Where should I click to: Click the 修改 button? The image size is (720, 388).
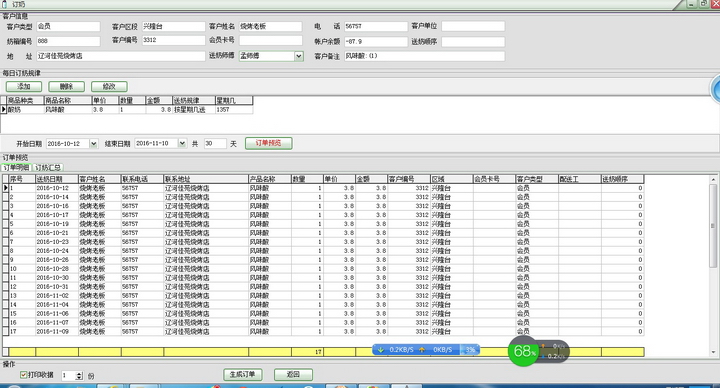pos(109,86)
